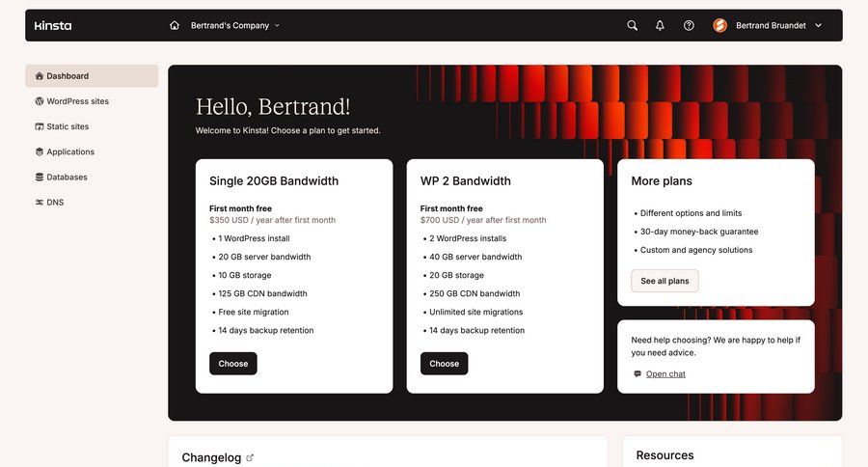Viewport: 868px width, 467px height.
Task: Select Applications in the sidebar
Action: 70,151
